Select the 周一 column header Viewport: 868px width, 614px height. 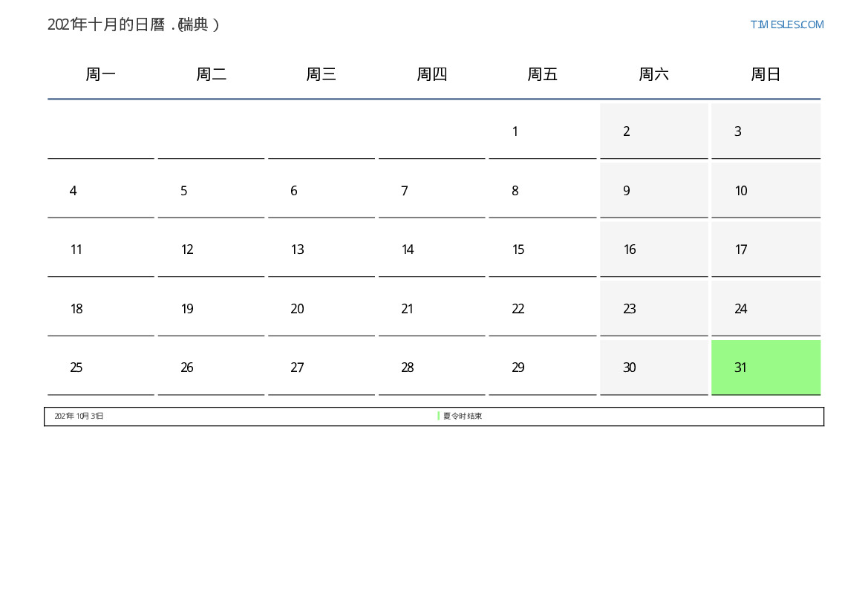[101, 74]
